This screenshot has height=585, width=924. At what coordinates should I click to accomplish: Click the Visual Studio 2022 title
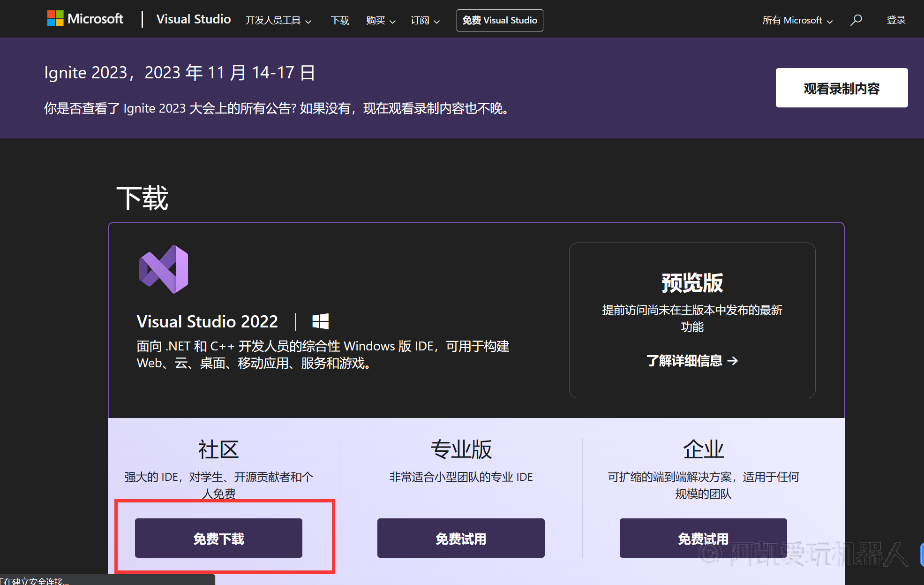207,322
